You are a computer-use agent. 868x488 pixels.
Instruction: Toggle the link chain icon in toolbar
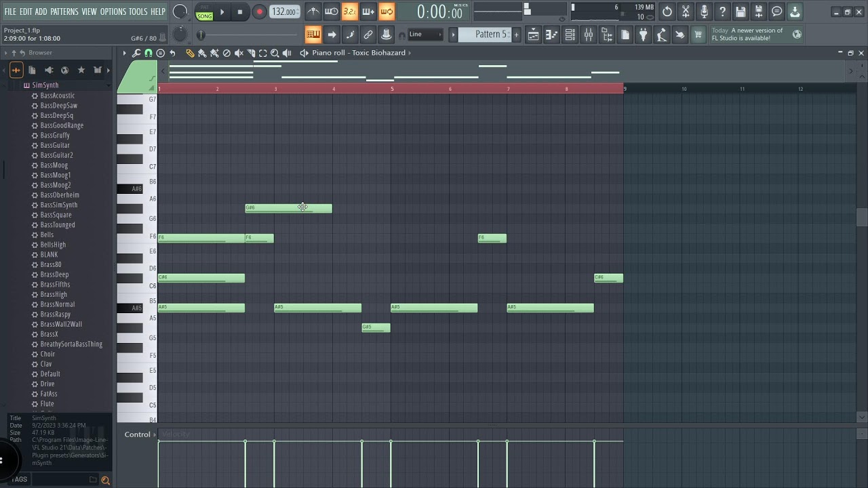point(368,35)
